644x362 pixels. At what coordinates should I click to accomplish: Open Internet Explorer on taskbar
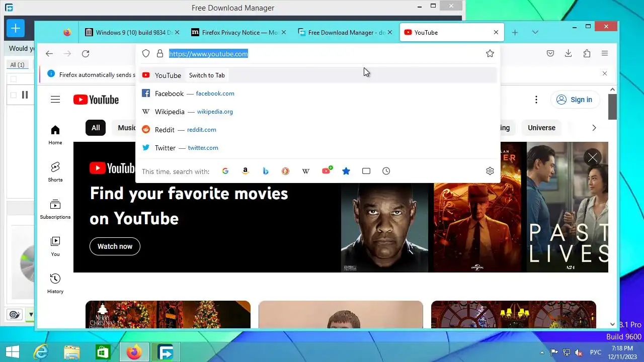pos(41,352)
